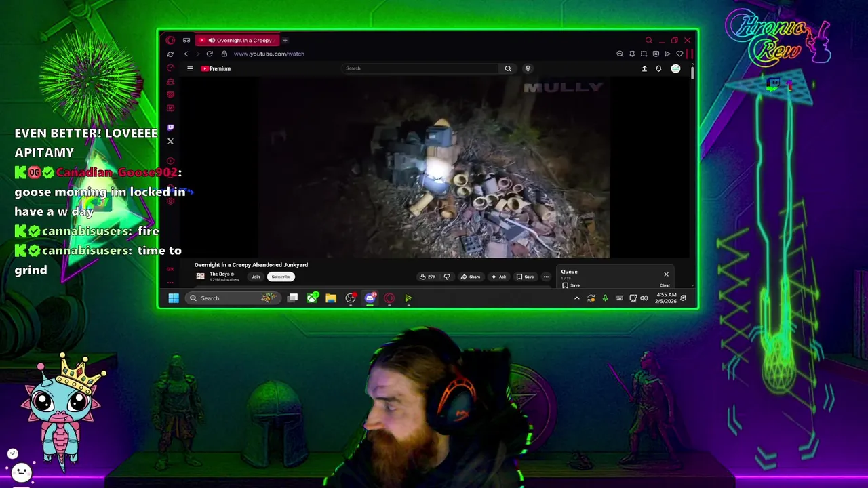
Task: Open the GX Control speedometer in sidebar
Action: coord(170,68)
